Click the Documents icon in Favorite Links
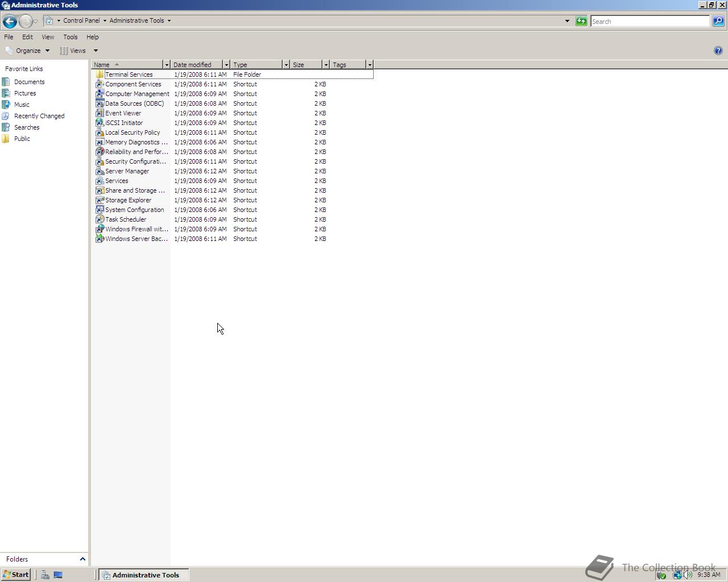The height and width of the screenshot is (582, 728). tap(6, 82)
